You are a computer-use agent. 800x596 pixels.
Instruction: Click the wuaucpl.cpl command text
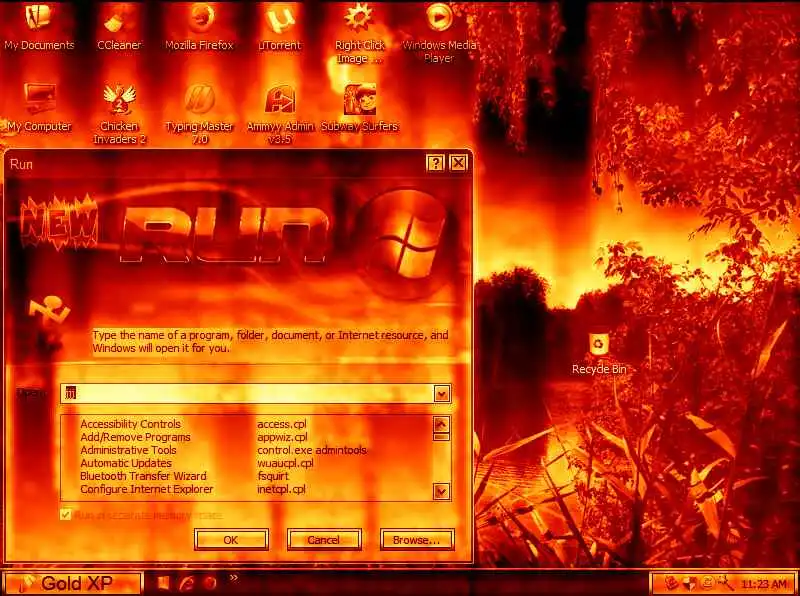285,463
